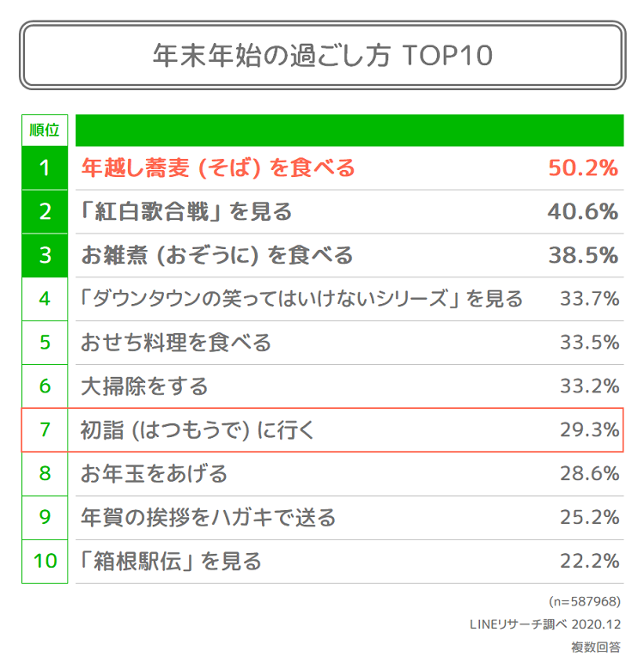Click the 29.3% percentage

click(x=589, y=429)
